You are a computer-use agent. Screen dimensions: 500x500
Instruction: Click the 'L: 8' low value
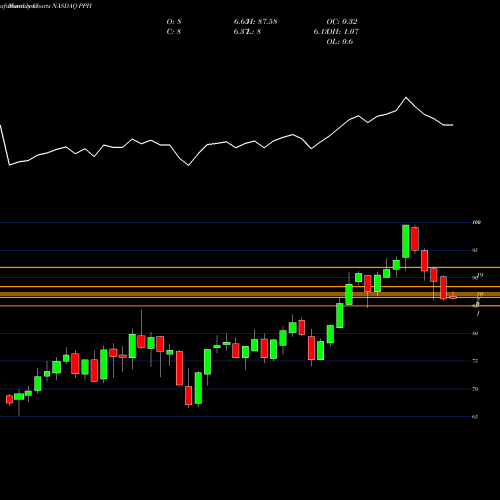pos(255,32)
